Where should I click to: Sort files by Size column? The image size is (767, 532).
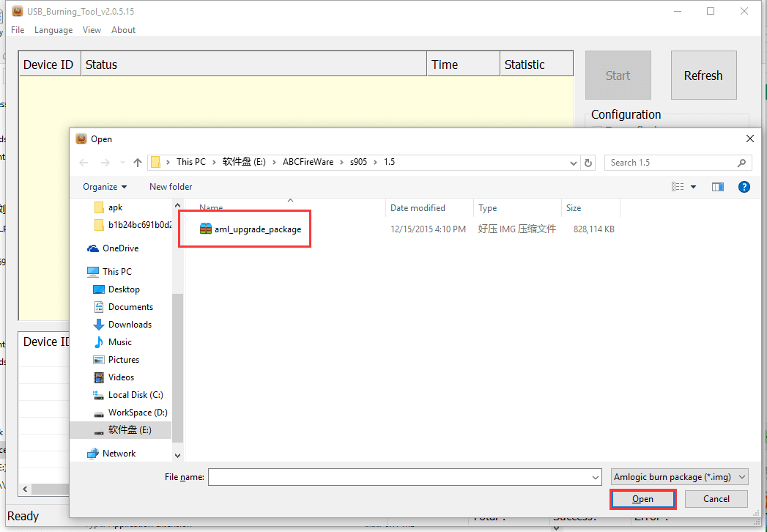tap(590, 207)
